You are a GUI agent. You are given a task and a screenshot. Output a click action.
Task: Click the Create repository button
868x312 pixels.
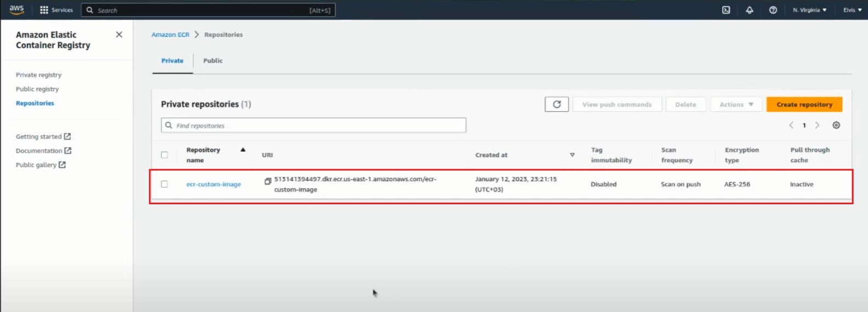coord(804,104)
